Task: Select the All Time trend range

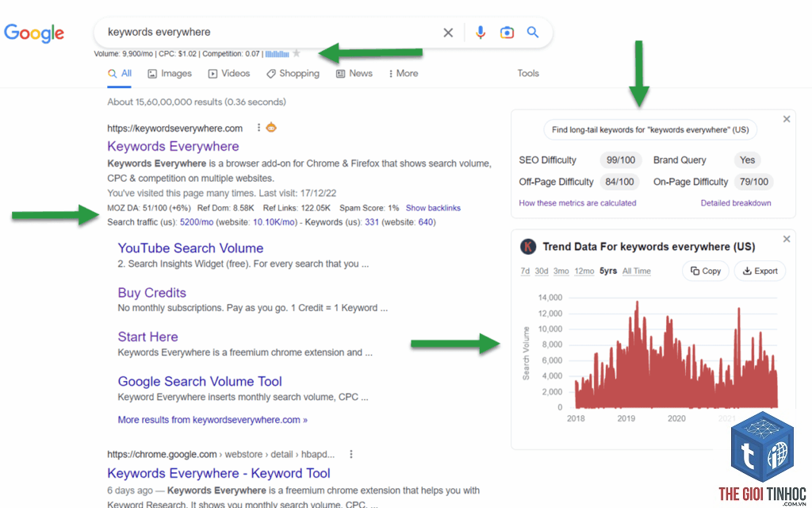Action: [637, 271]
